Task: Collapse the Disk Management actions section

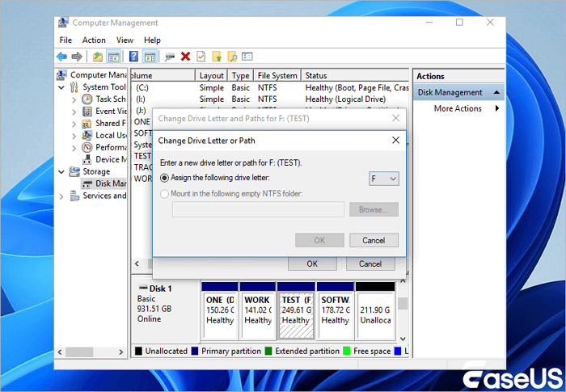Action: (x=496, y=92)
